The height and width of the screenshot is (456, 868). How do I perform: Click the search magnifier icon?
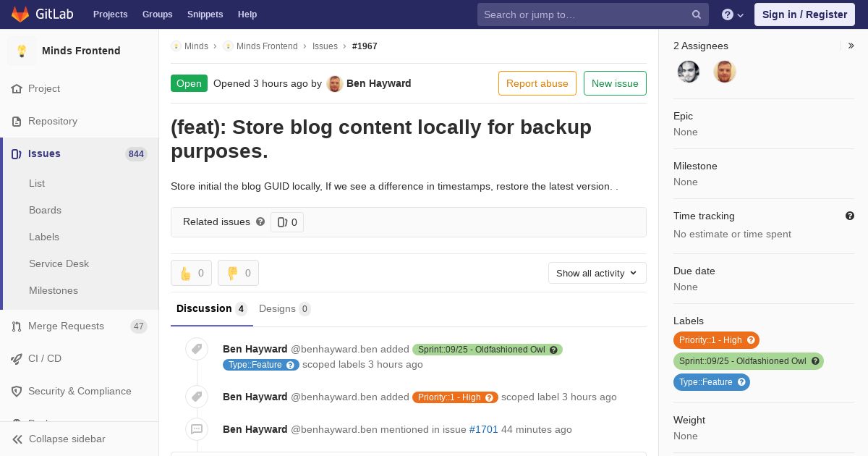point(697,14)
